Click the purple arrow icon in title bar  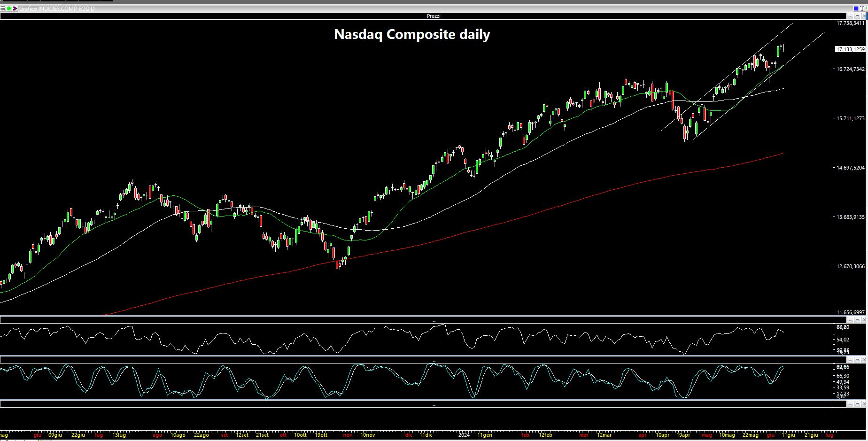coord(15,8)
